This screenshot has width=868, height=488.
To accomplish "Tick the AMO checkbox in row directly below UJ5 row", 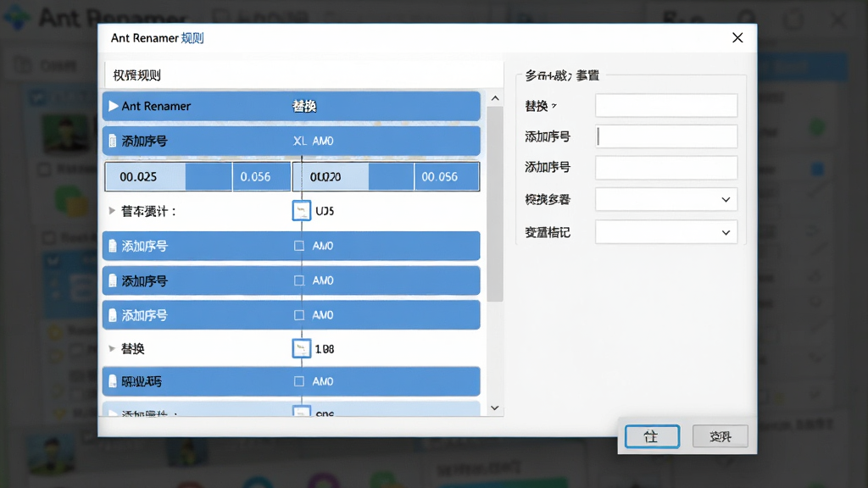I will [299, 246].
